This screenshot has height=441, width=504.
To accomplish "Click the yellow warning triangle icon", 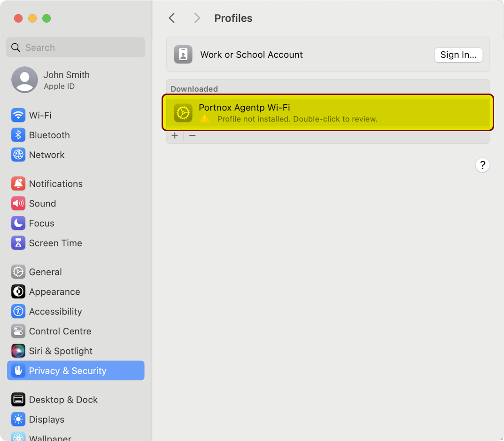I will tap(204, 119).
